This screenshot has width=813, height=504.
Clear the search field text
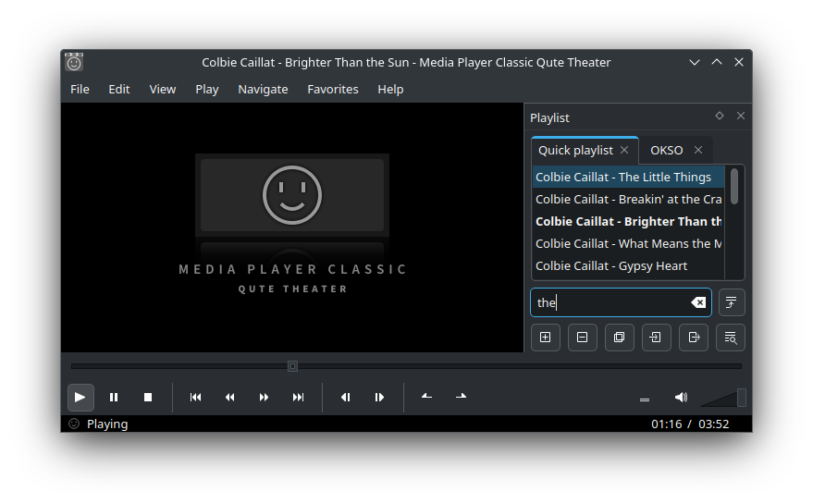point(698,302)
